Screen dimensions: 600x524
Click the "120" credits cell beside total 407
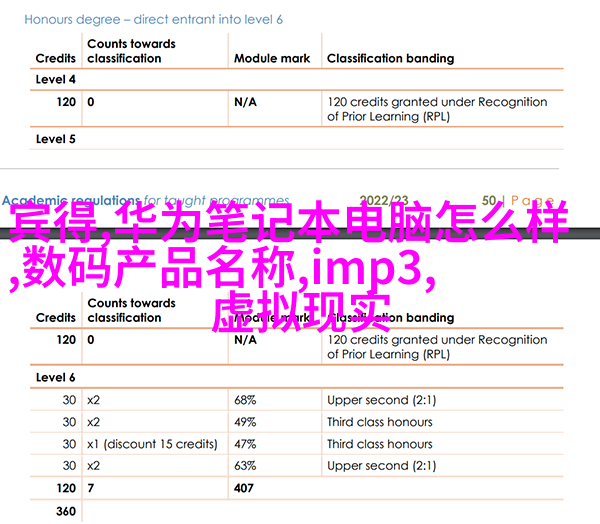pos(66,488)
